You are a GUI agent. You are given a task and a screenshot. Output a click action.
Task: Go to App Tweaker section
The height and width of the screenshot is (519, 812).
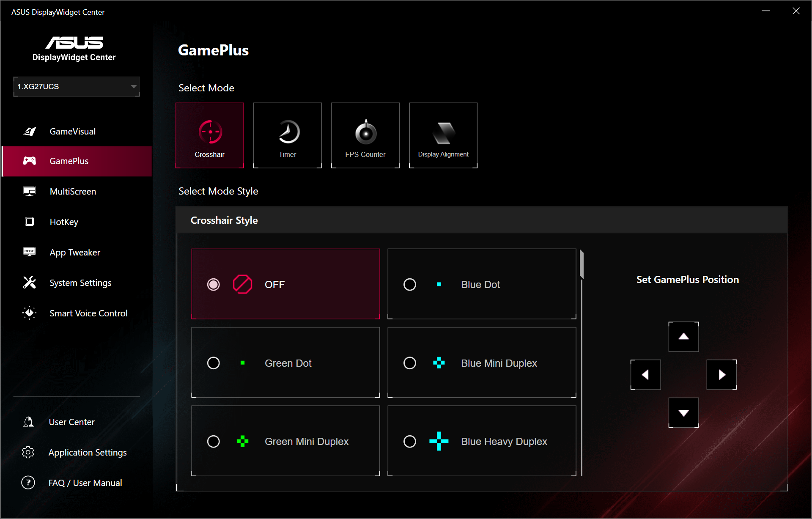tap(75, 253)
